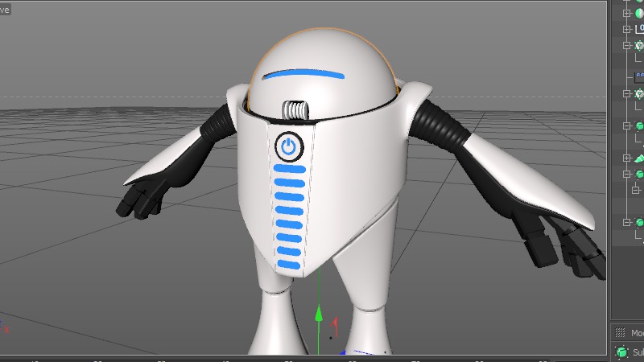The height and width of the screenshot is (362, 644).
Task: Click the dotted grid icon beside Mode
Action: click(x=619, y=333)
